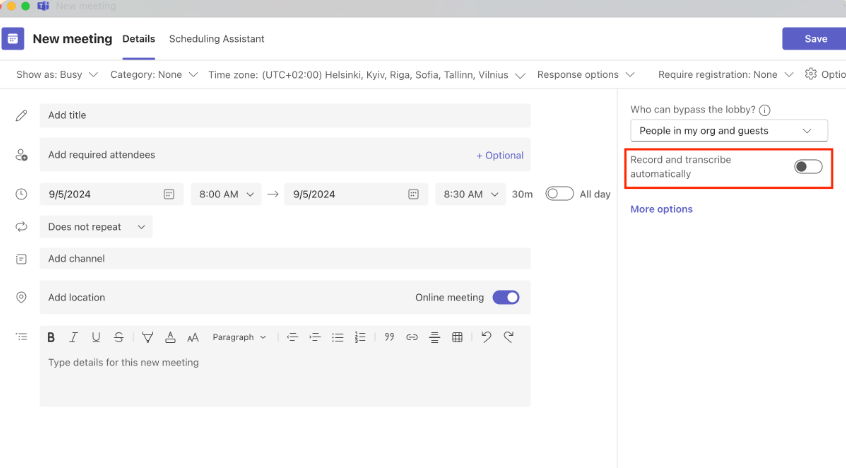
Task: Click the meeting details text area
Action: click(x=285, y=378)
